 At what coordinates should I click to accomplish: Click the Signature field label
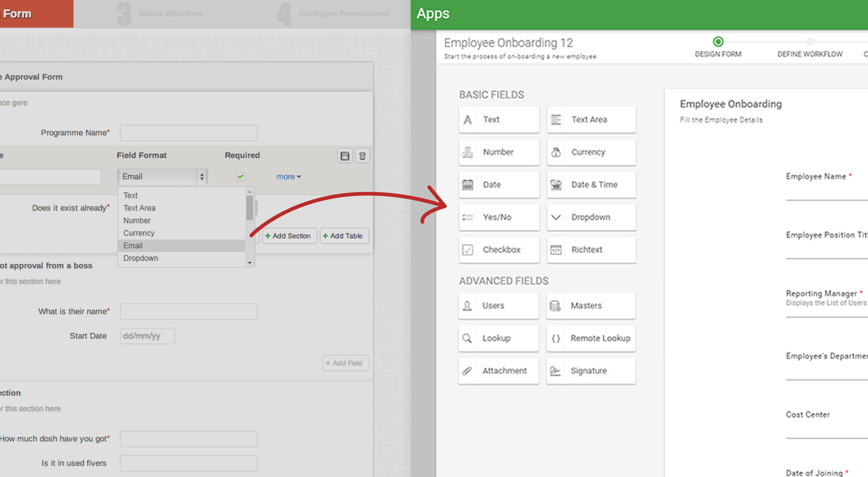589,371
